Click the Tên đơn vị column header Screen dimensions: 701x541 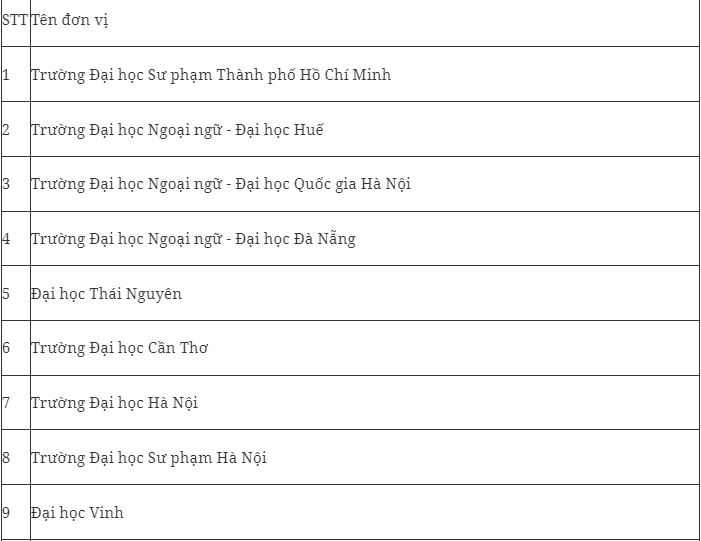coord(70,20)
